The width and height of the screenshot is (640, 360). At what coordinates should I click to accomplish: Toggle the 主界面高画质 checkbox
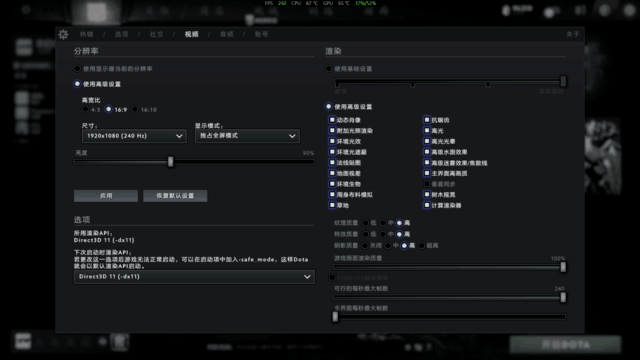click(427, 173)
